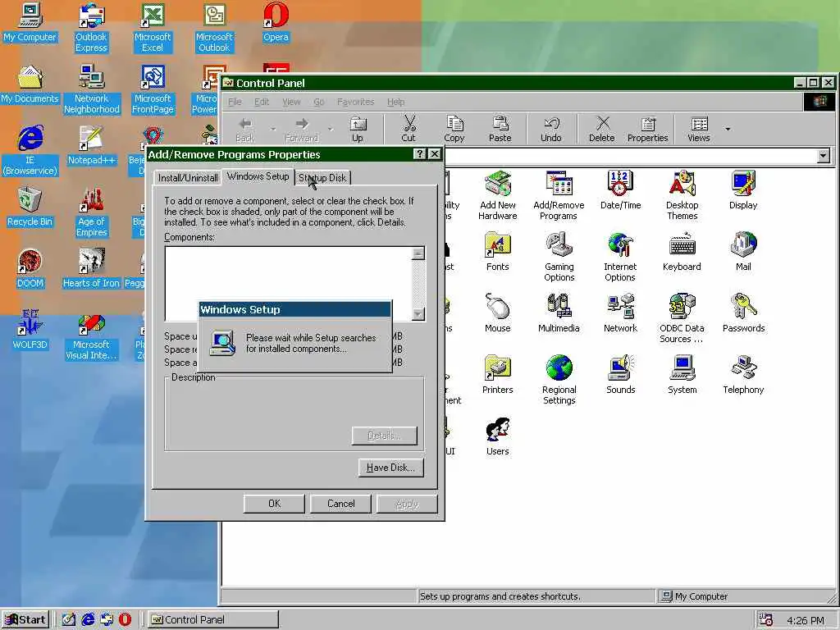The image size is (840, 630).
Task: Click Control Panel taskbar button
Action: click(212, 620)
